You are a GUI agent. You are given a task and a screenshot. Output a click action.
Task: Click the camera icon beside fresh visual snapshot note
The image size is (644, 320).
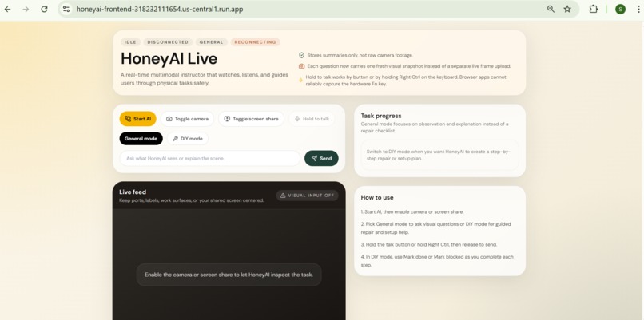(301, 66)
